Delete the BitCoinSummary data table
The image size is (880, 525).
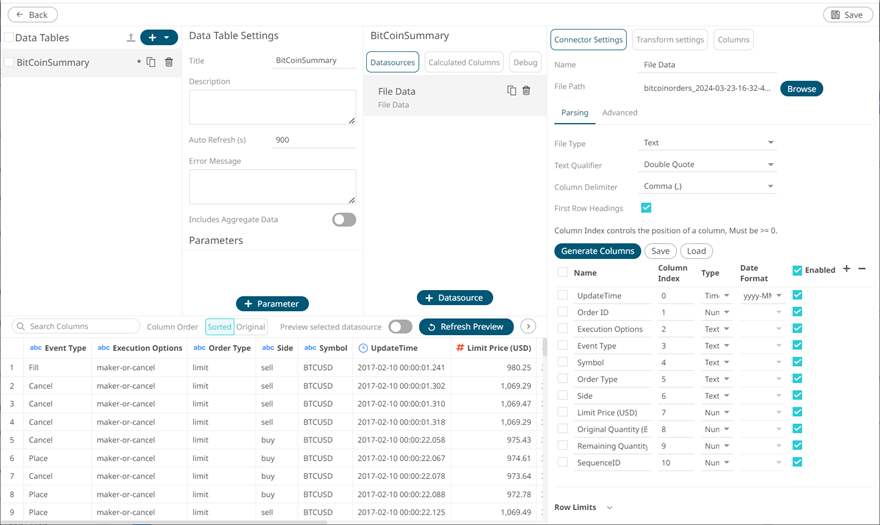[x=169, y=62]
